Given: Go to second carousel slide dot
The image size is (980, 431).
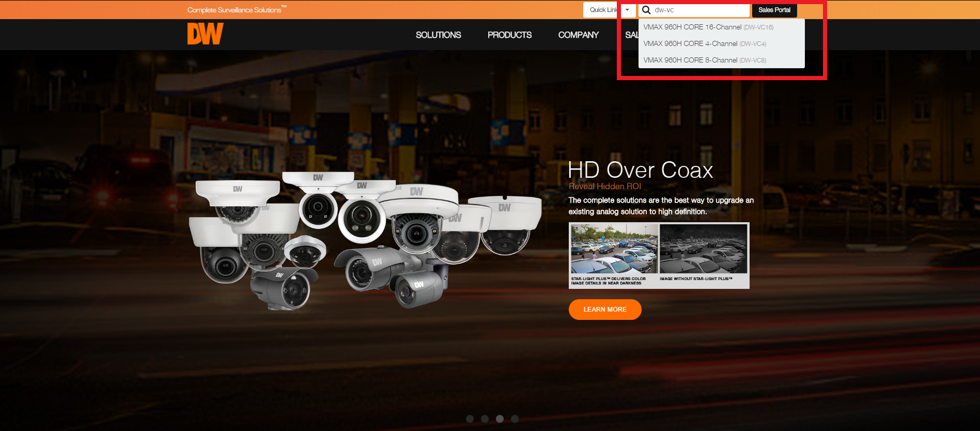Looking at the screenshot, I should pos(485,419).
